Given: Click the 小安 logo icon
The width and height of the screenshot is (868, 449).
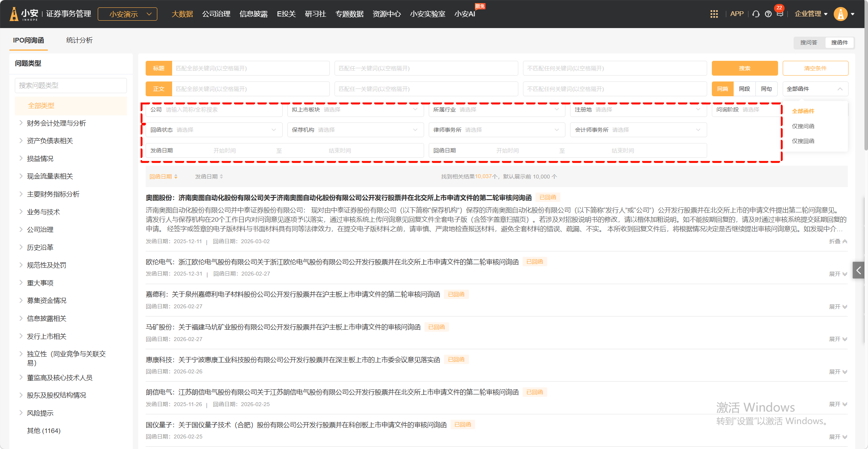Looking at the screenshot, I should pyautogui.click(x=14, y=14).
